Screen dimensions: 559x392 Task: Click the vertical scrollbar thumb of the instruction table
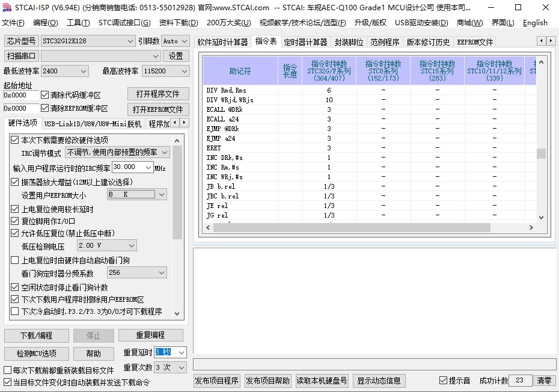(x=541, y=153)
